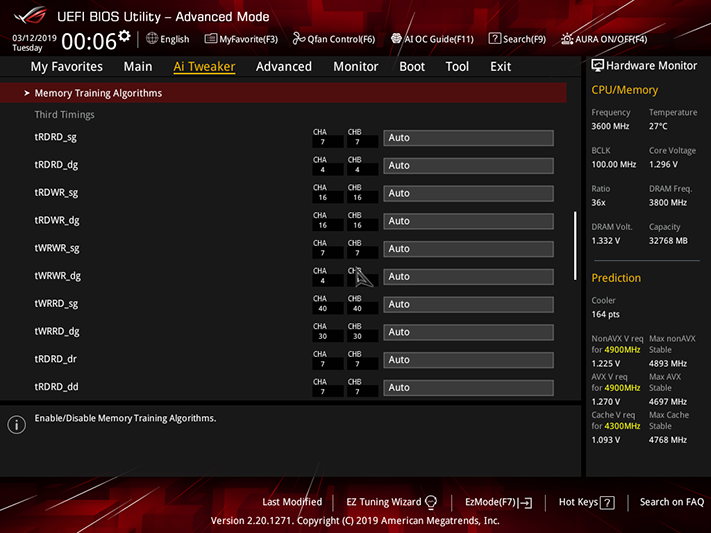
Task: Click the 4893 MHz Max nonAVX value
Action: pos(667,363)
